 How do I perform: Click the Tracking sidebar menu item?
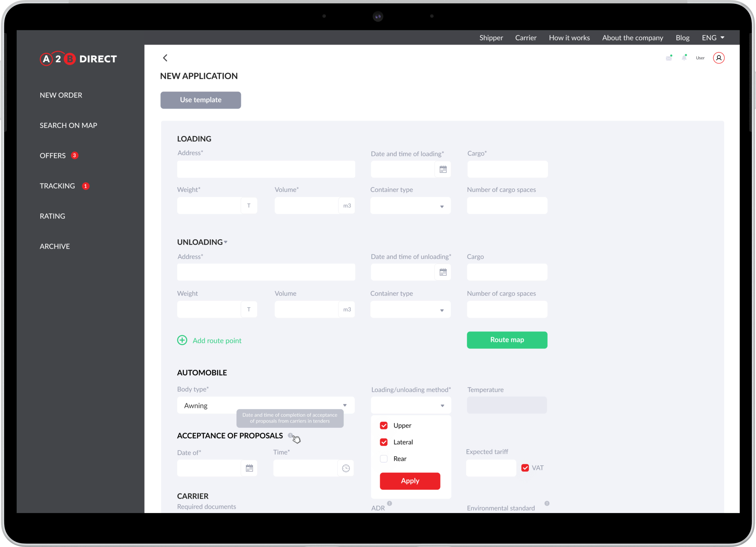click(57, 186)
